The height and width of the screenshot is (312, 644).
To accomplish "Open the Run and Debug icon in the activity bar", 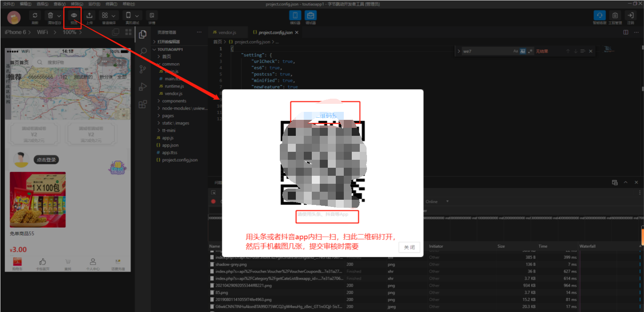I will (x=143, y=87).
